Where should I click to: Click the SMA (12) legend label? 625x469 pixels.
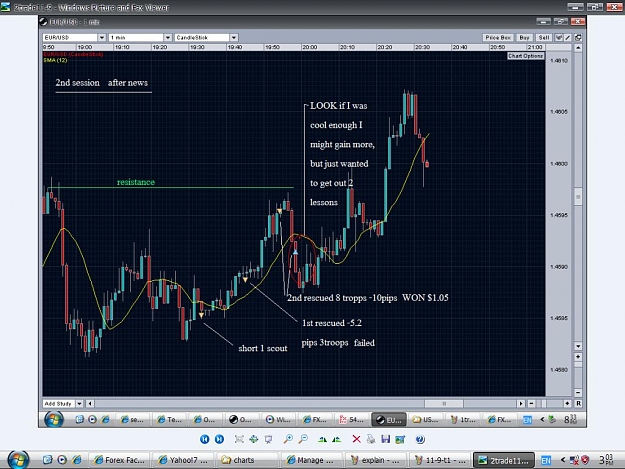[56, 60]
